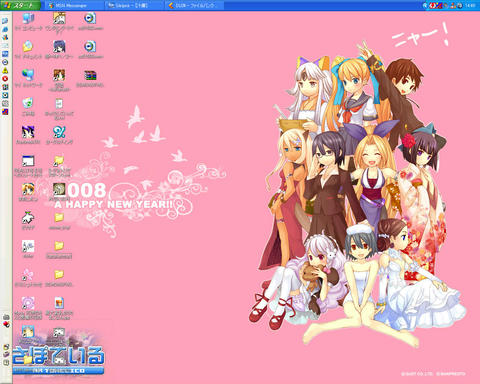The height and width of the screenshot is (384, 480).
Task: Click the yellow warning triangle sidebar icon
Action: (5, 70)
